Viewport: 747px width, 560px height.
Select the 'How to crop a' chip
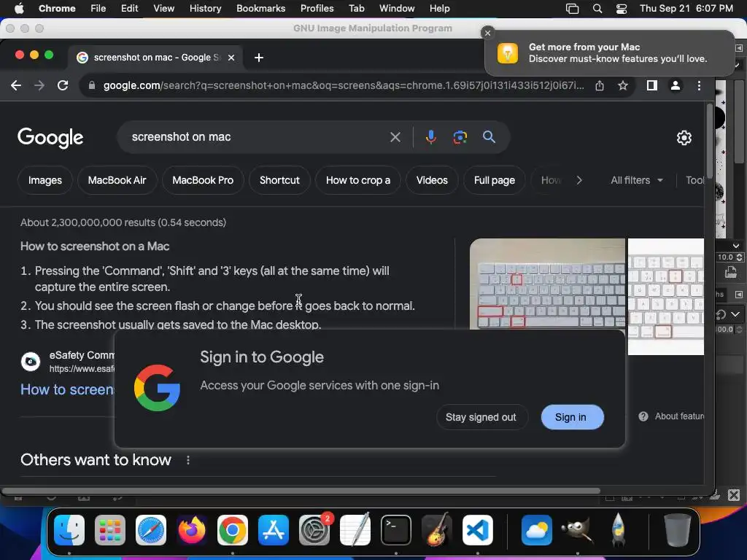click(x=358, y=180)
